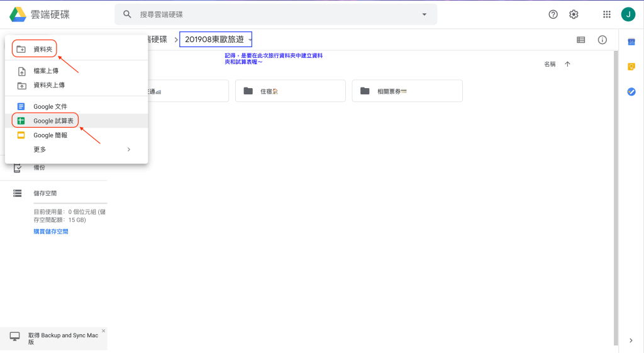Choose Google 試算表 from menu

pos(53,121)
